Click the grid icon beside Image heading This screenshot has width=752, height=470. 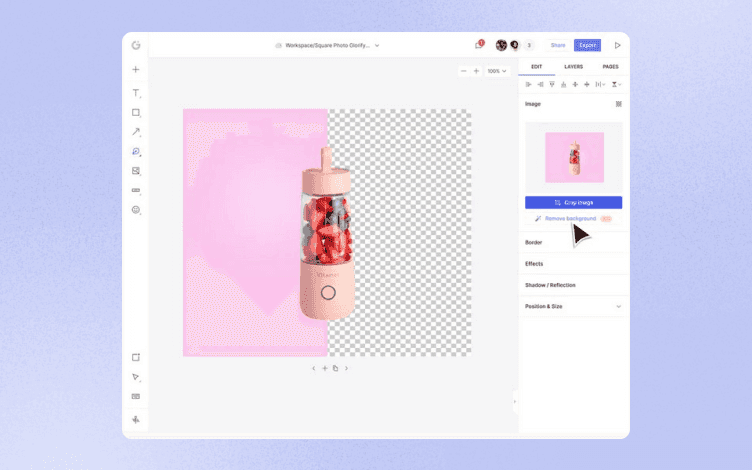(619, 104)
